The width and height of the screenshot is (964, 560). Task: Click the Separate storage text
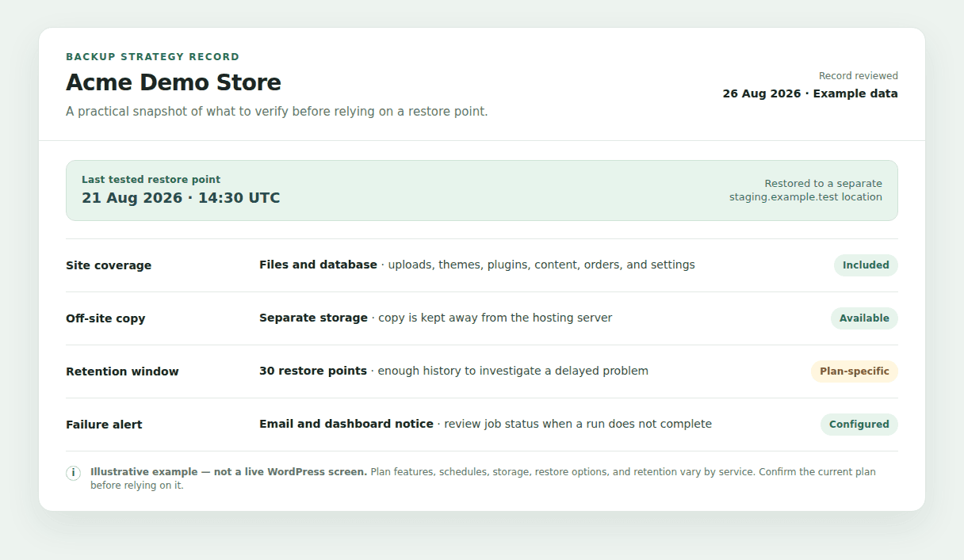tap(313, 318)
